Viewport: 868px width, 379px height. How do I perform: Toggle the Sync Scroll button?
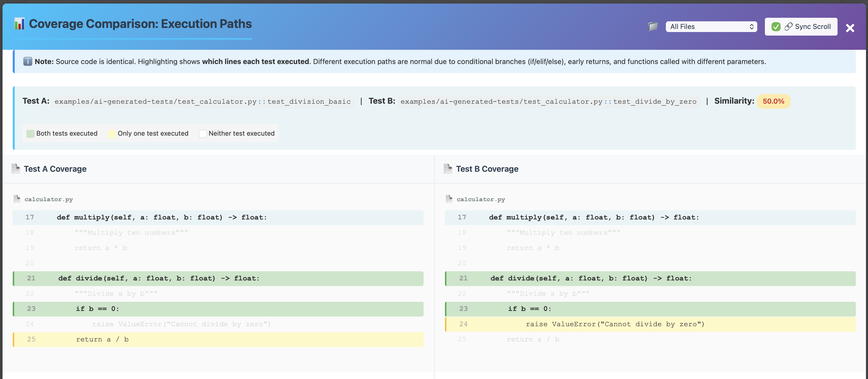[x=812, y=27]
